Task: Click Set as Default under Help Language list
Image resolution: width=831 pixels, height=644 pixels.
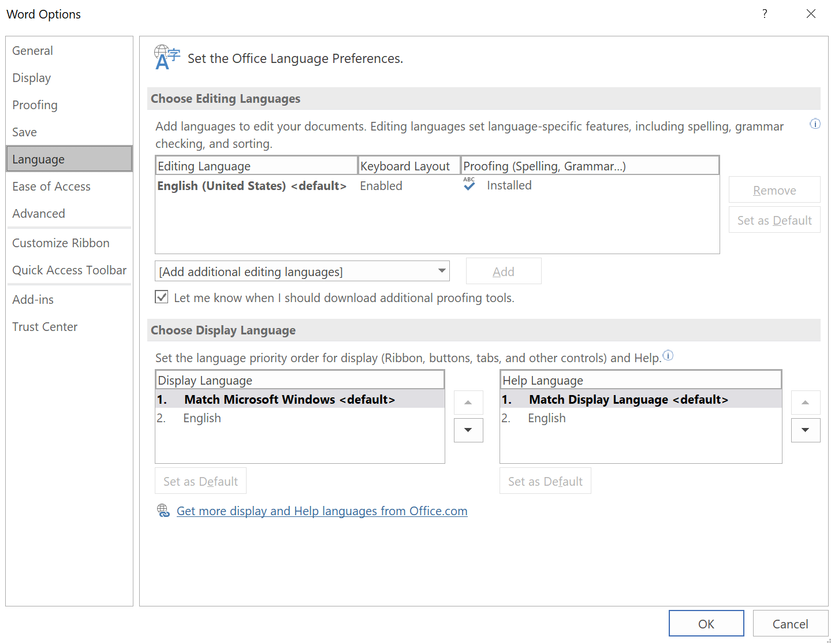Action: pos(545,481)
